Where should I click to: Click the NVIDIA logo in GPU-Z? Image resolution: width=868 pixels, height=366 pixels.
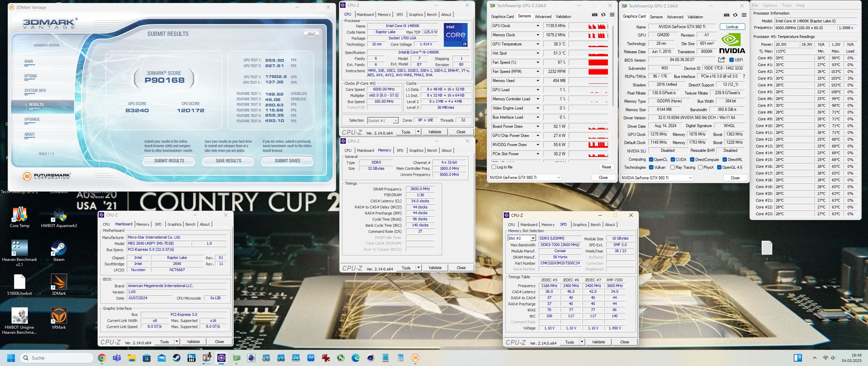click(732, 44)
